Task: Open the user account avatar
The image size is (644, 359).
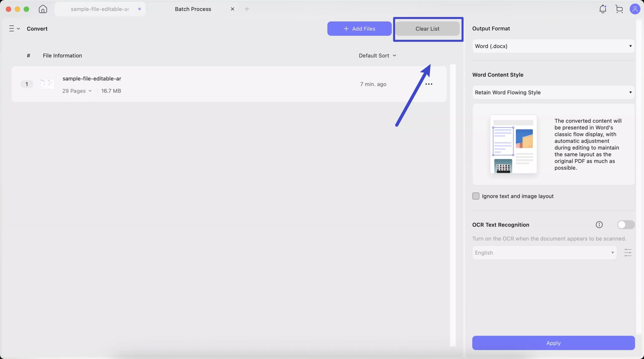Action: tap(635, 9)
